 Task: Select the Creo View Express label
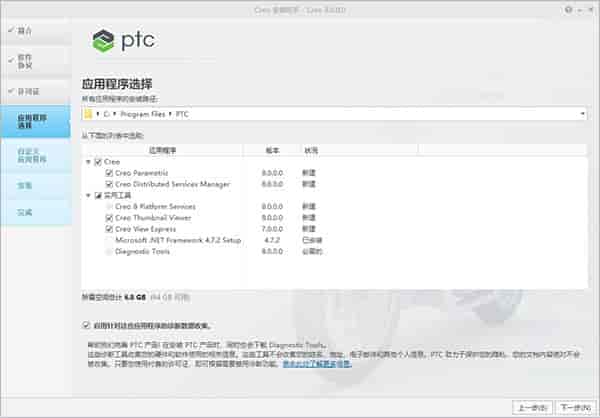(145, 229)
